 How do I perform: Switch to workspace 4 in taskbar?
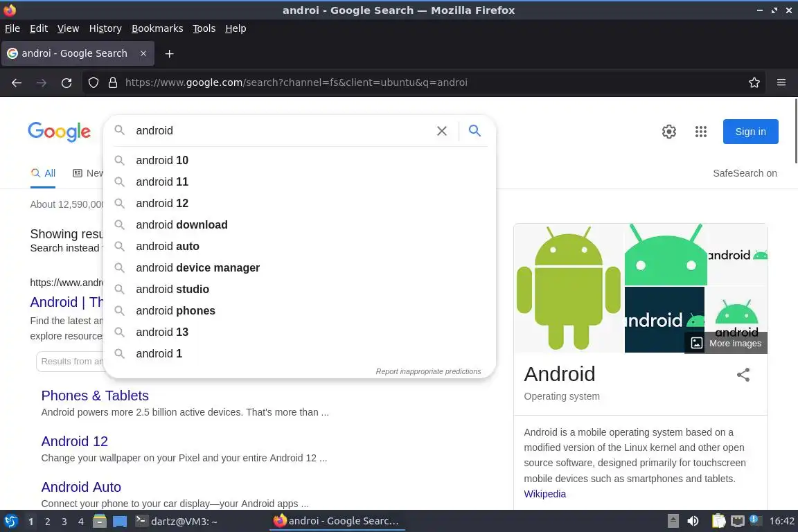pos(80,522)
